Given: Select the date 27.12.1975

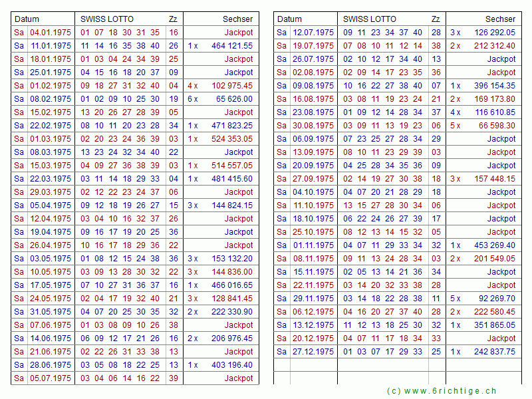Looking at the screenshot, I should (x=313, y=352).
